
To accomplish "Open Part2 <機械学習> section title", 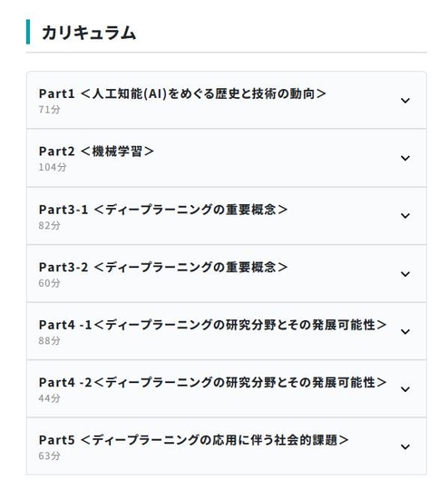I will tap(96, 152).
